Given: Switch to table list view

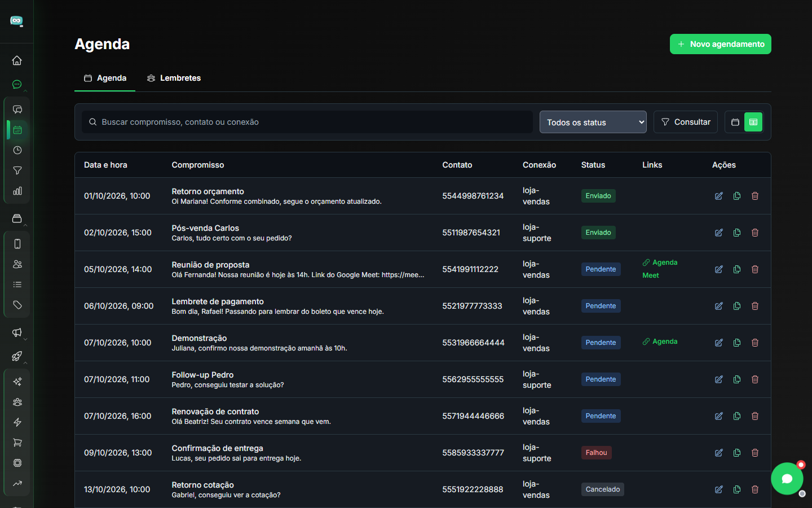Looking at the screenshot, I should click(x=753, y=122).
